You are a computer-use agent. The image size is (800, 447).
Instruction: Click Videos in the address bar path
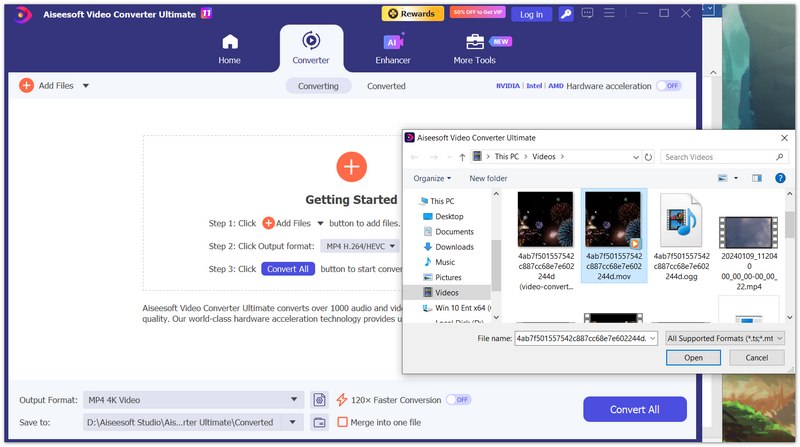[x=543, y=157]
